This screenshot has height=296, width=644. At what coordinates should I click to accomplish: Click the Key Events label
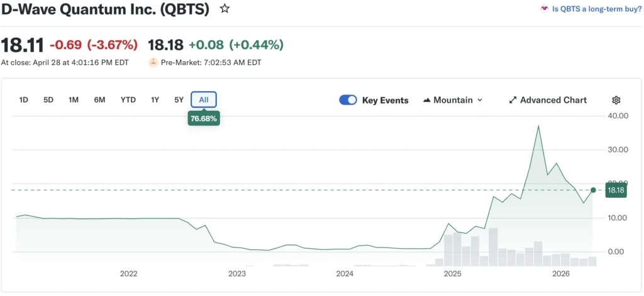[x=386, y=100]
